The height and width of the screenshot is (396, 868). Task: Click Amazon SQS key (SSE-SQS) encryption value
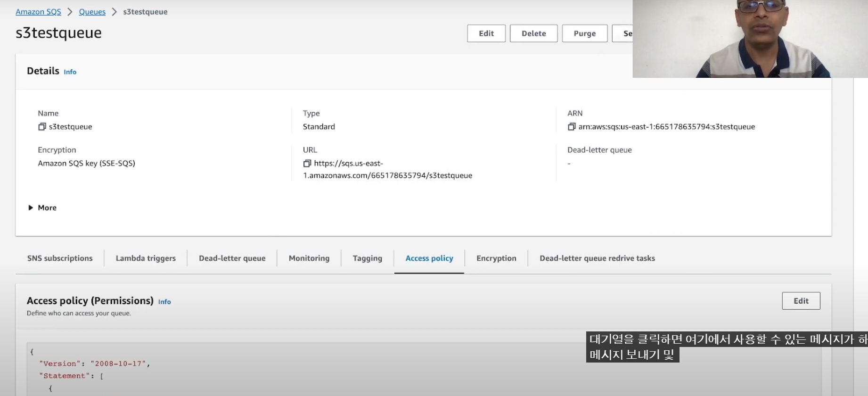86,164
